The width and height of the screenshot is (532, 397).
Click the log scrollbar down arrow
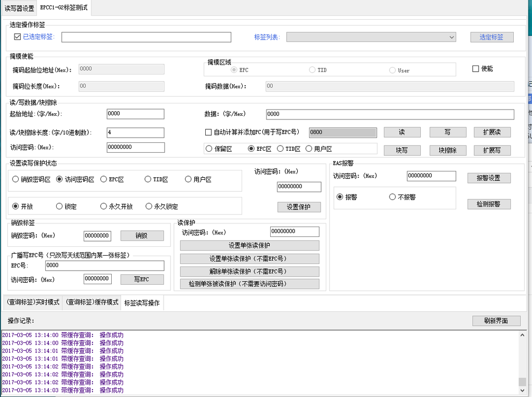click(523, 390)
